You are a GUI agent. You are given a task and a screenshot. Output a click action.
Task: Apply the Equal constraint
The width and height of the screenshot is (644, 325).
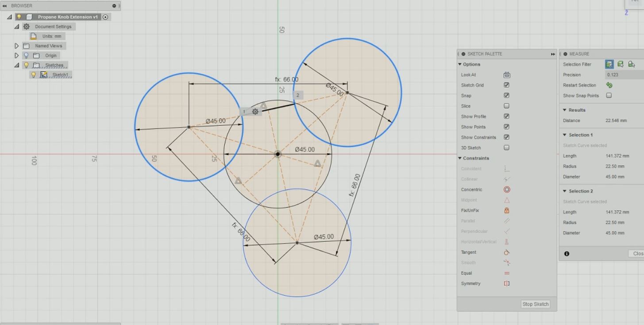(507, 273)
